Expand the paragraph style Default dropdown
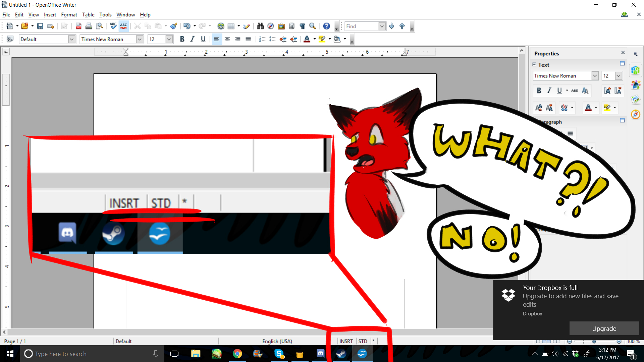This screenshot has height=362, width=644. (x=72, y=39)
